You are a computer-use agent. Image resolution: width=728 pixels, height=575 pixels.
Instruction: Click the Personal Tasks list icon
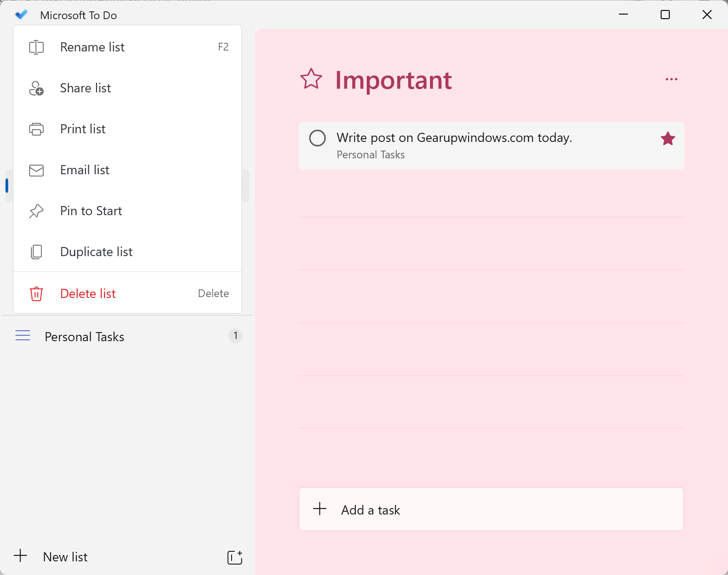click(23, 336)
